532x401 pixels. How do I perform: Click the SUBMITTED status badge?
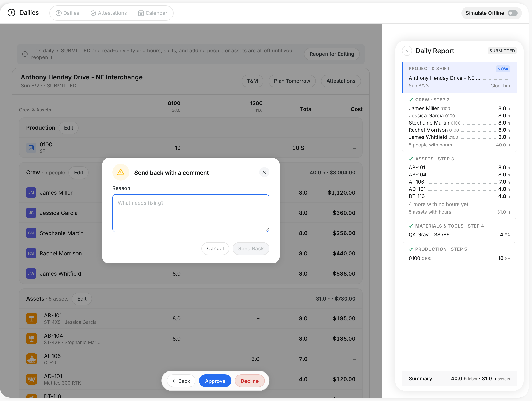(502, 51)
